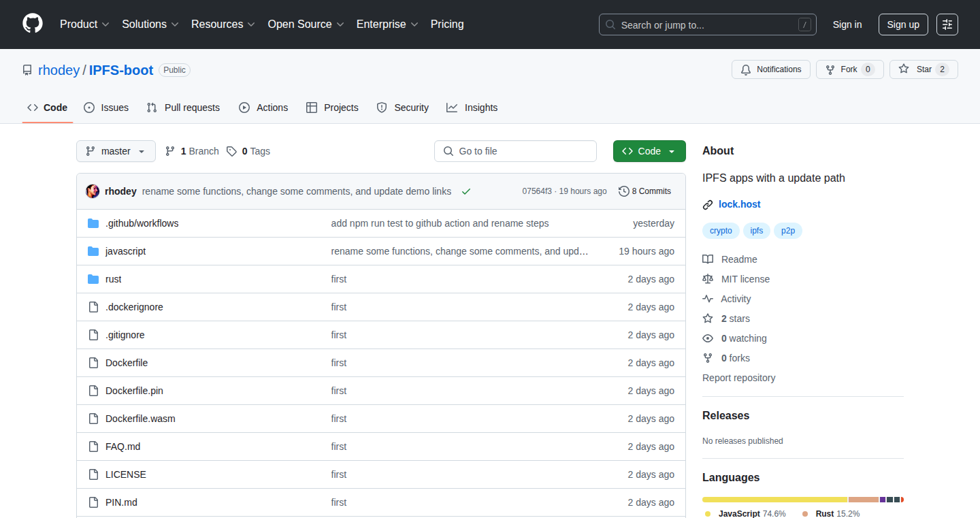The height and width of the screenshot is (518, 980).
Task: Open the 07564f3 commit hash
Action: click(537, 191)
